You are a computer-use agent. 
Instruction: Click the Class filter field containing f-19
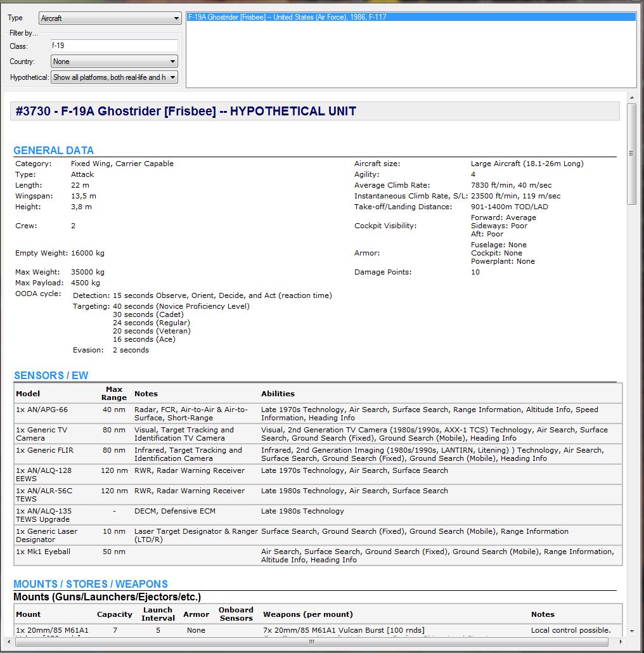114,46
